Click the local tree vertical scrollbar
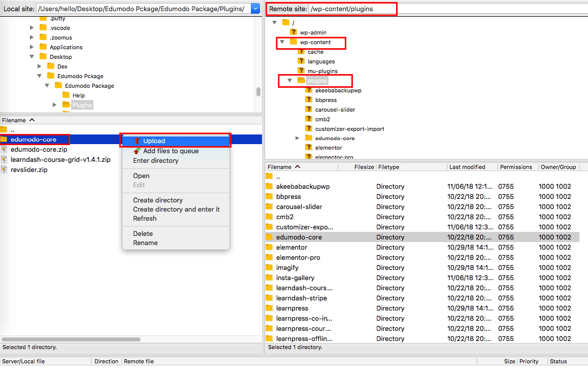Screen dimensions: 588x376 (x=258, y=92)
